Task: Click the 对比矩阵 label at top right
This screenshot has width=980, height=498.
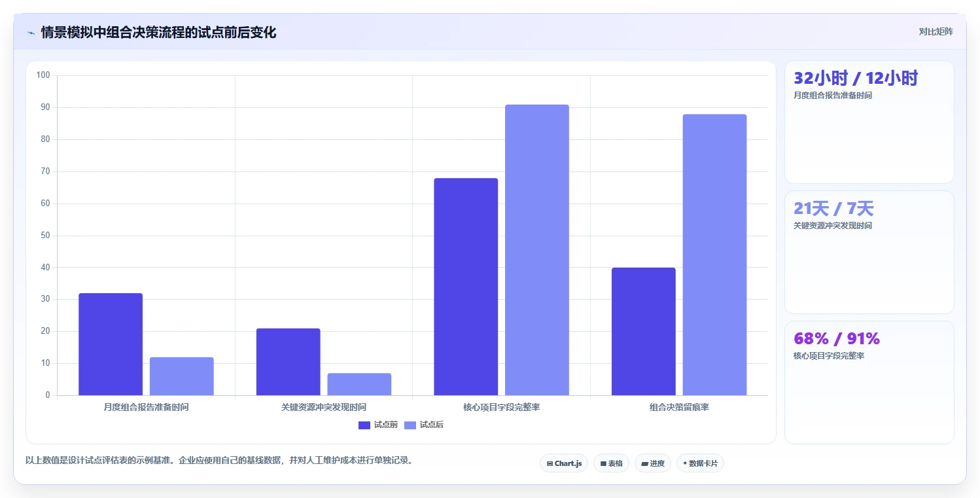Action: pos(936,31)
